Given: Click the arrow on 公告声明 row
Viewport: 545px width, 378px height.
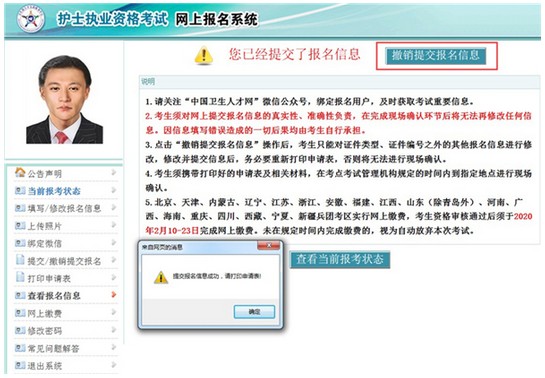Looking at the screenshot, I should (114, 172).
